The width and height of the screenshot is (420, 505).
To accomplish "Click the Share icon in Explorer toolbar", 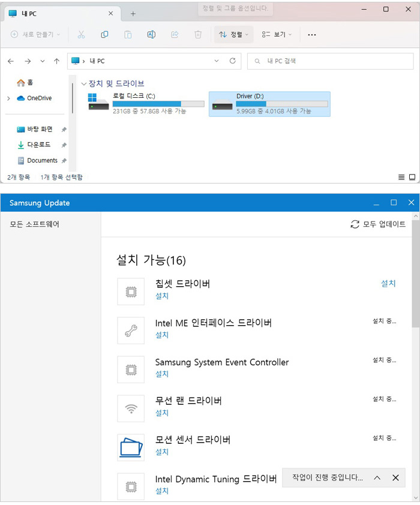I will [175, 34].
